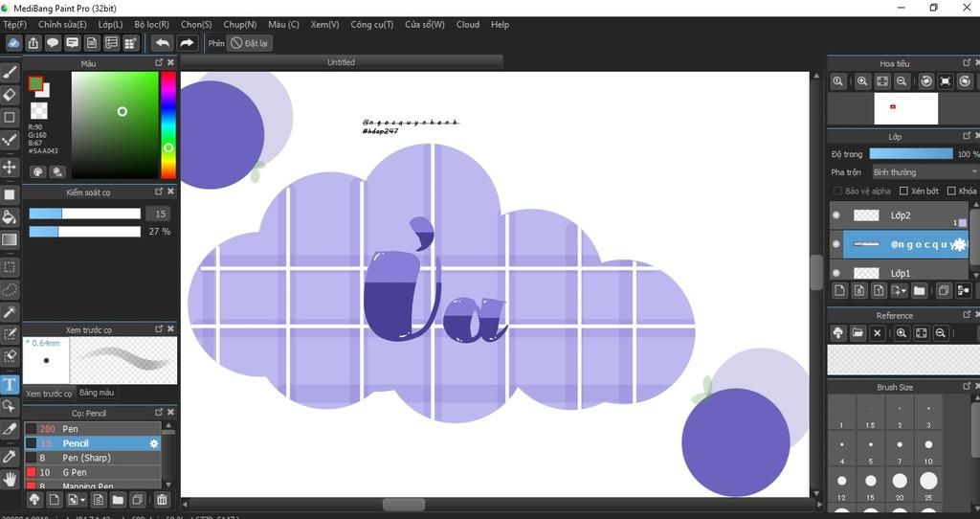This screenshot has height=519, width=980.
Task: Select the G Pen brush
Action: [x=93, y=472]
